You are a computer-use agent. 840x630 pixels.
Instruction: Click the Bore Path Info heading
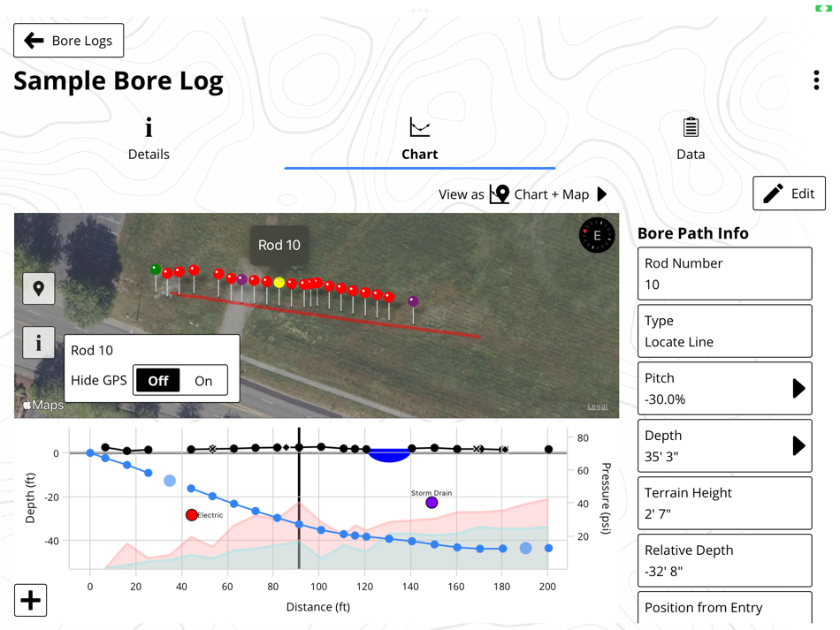(692, 233)
